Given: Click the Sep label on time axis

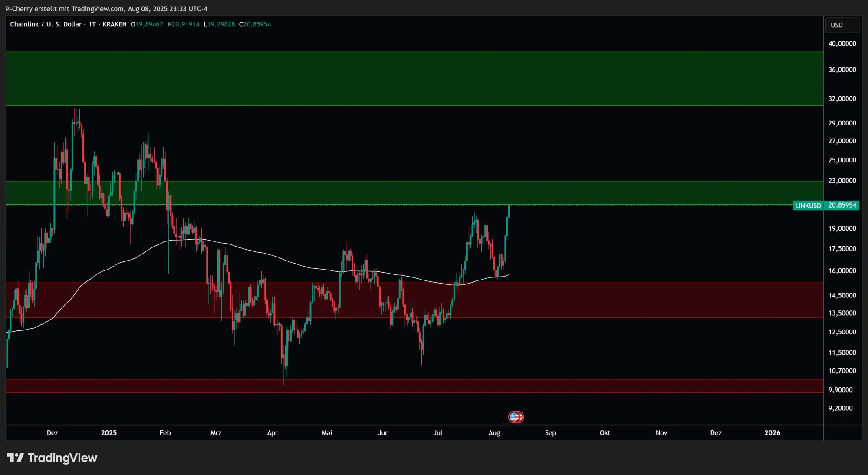Looking at the screenshot, I should coord(550,433).
